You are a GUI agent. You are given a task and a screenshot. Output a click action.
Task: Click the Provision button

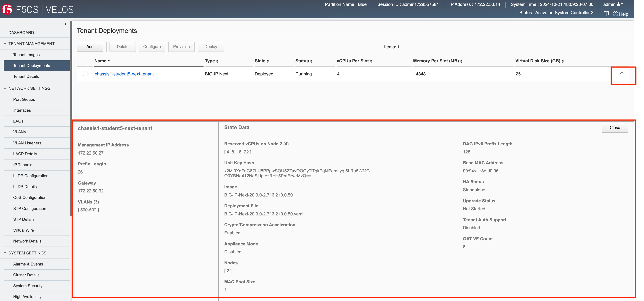point(181,47)
